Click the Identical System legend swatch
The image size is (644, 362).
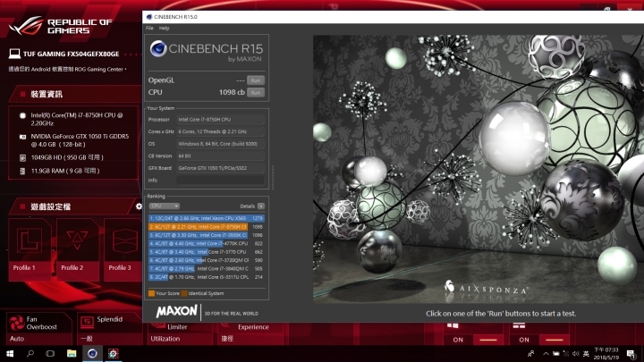[184, 293]
